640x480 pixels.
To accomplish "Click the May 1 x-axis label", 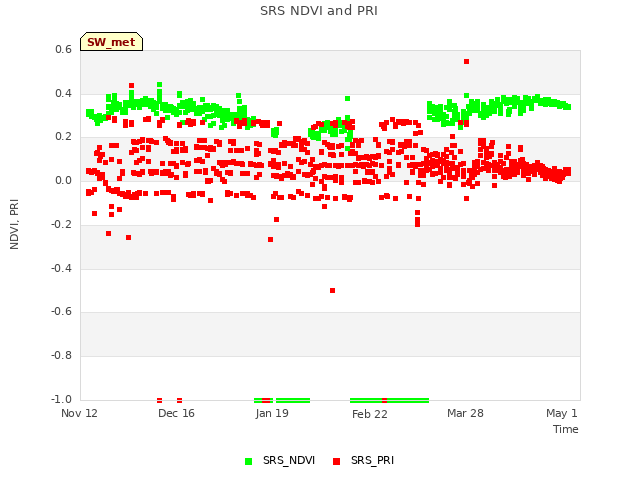I will coord(562,413).
